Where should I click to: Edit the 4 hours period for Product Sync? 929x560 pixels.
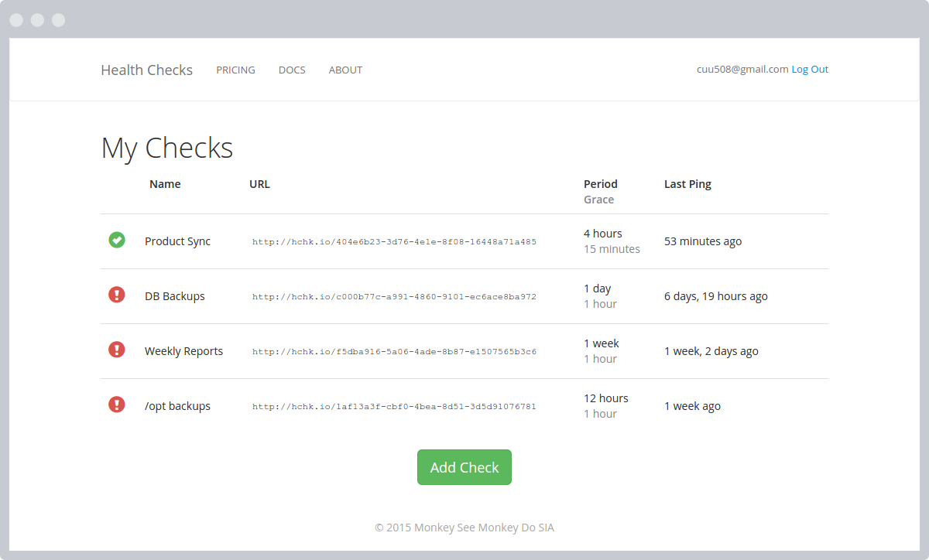[x=603, y=234]
